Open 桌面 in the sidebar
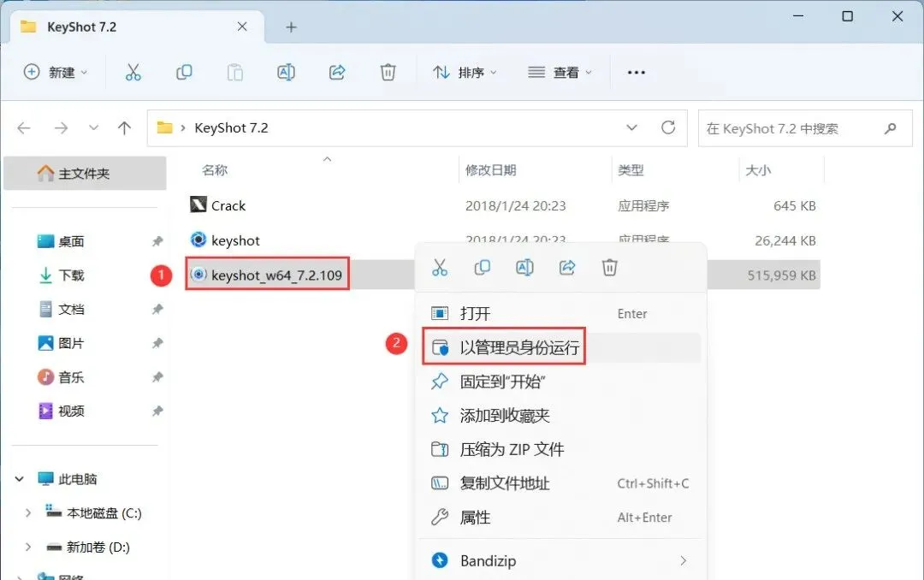The height and width of the screenshot is (580, 924). coord(71,241)
